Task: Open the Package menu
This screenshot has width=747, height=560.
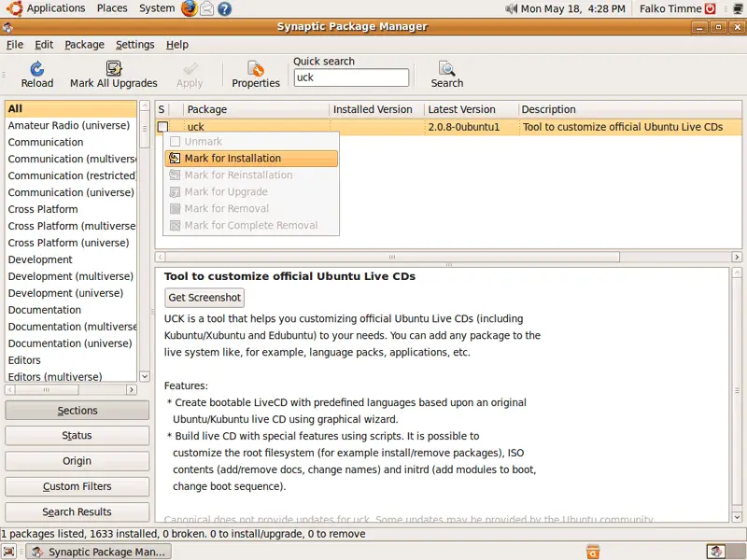Action: [x=84, y=44]
